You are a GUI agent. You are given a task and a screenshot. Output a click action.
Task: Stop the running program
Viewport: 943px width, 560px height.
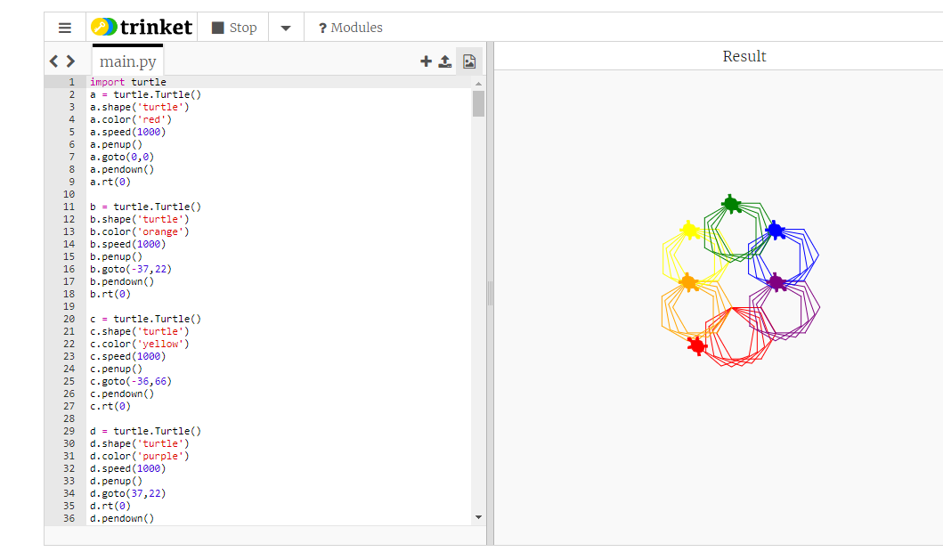(234, 28)
